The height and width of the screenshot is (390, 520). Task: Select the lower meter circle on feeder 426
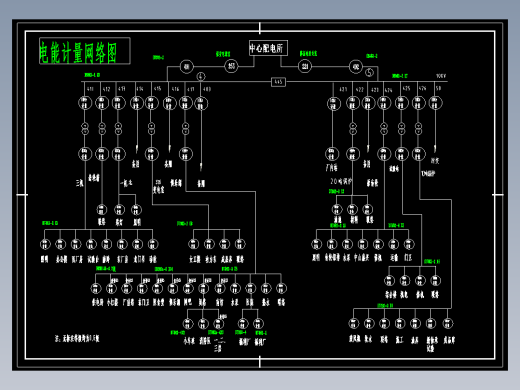(418, 154)
